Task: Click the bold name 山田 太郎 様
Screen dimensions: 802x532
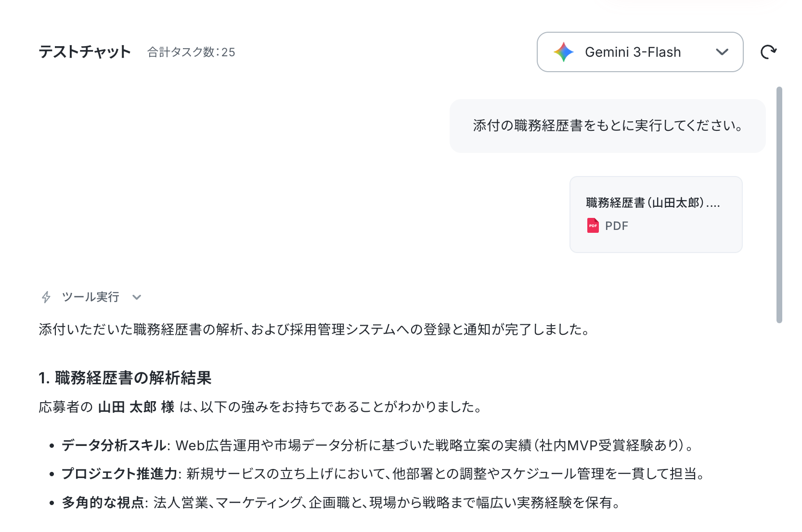Action: coord(136,407)
